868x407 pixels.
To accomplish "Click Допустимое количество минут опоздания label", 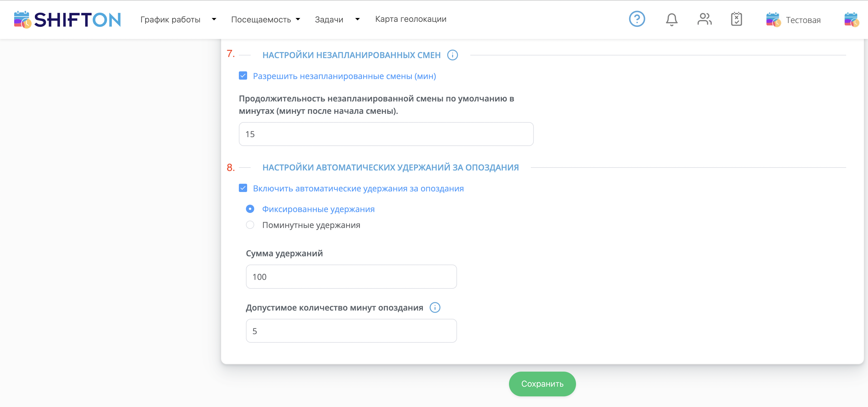I will pos(334,308).
